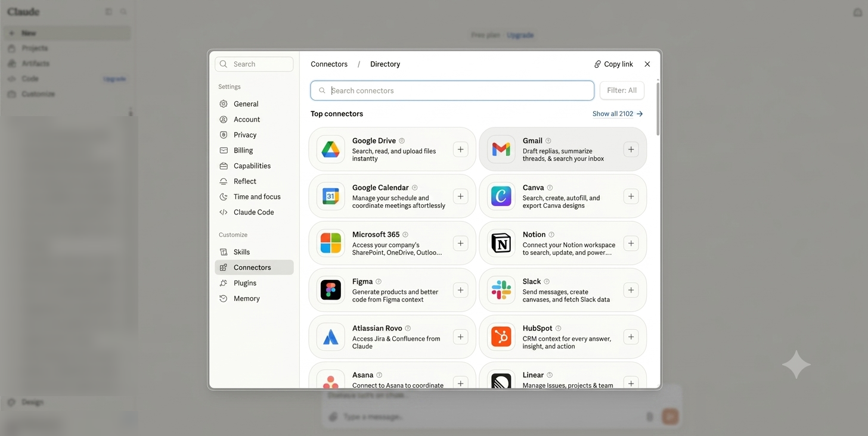Show info icon beside Google Drive name
The image size is (868, 436).
pos(402,141)
